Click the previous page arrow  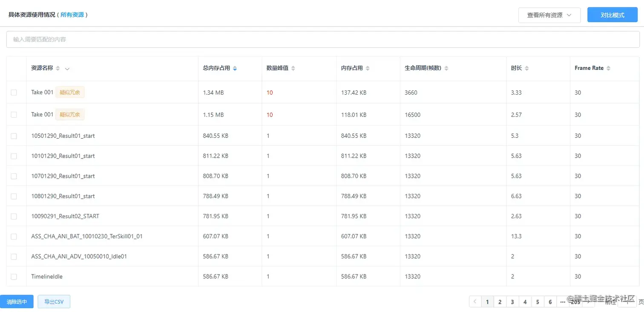475,301
